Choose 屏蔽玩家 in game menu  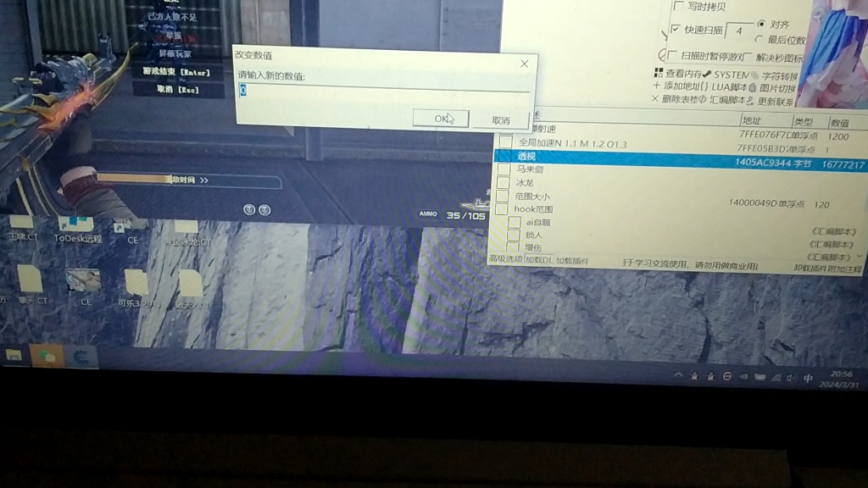click(175, 53)
